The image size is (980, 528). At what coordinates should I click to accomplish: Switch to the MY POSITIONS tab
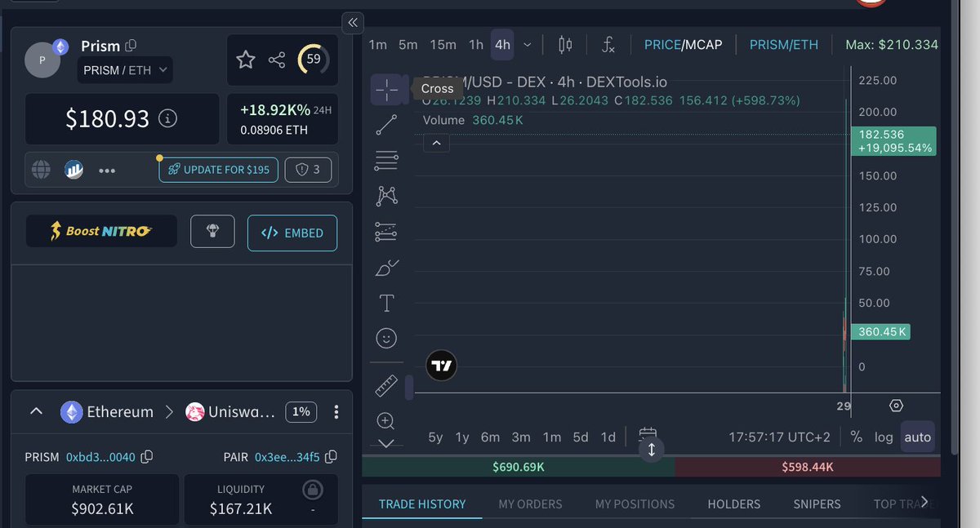point(635,504)
